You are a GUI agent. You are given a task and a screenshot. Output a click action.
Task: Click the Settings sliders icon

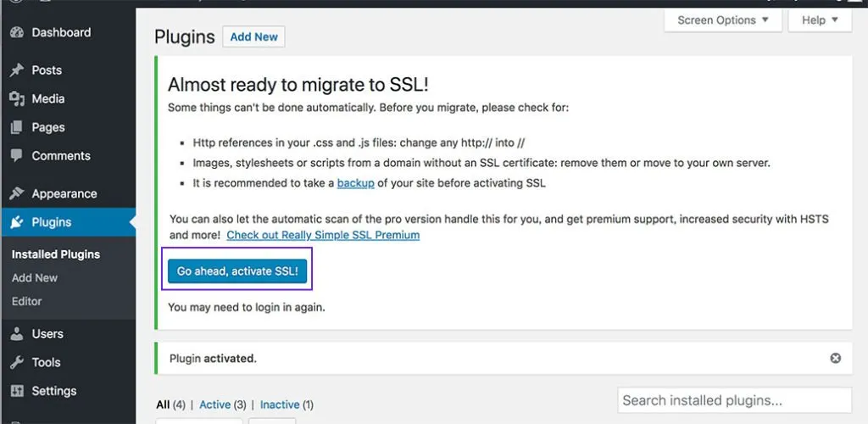pos(17,391)
